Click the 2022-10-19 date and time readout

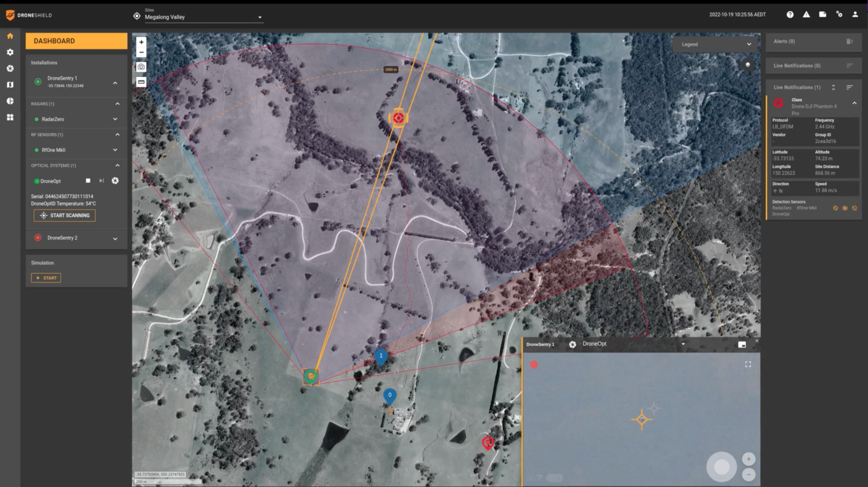(x=737, y=14)
